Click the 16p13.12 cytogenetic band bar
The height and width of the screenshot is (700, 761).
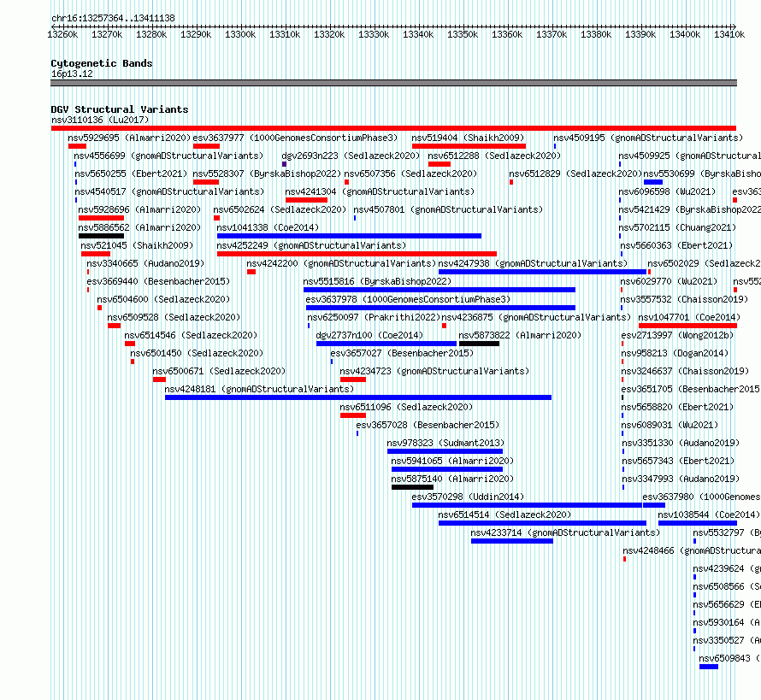pyautogui.click(x=393, y=83)
